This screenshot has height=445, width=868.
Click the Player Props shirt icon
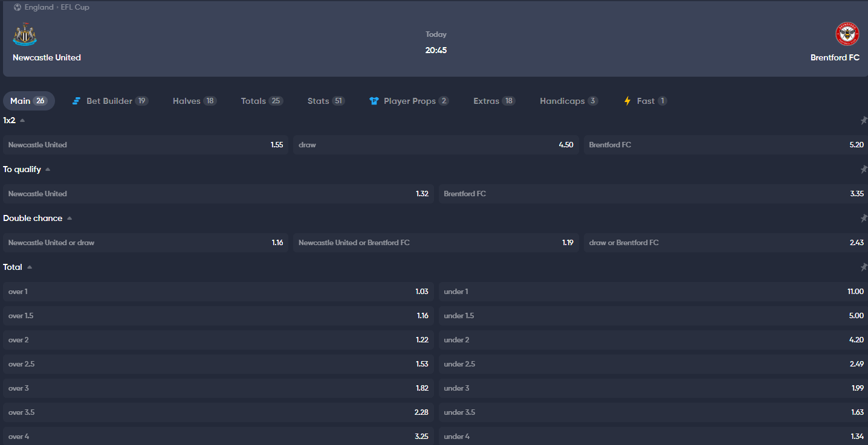click(x=374, y=101)
